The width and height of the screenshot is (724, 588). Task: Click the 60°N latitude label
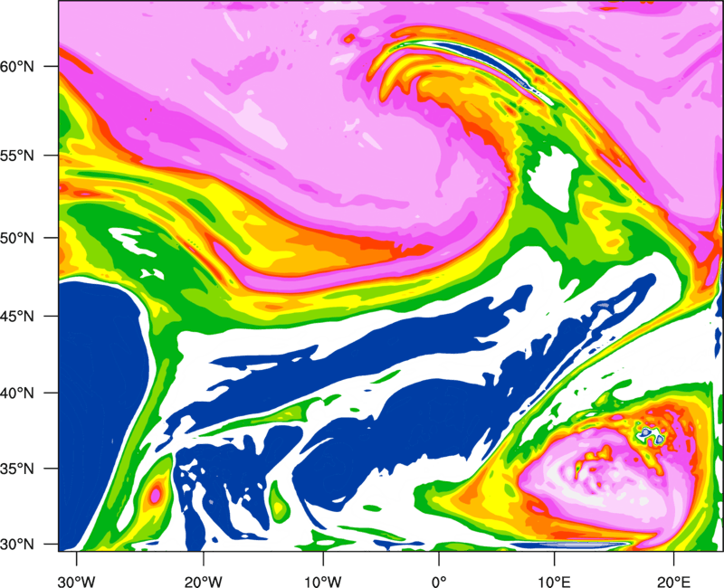click(x=17, y=66)
